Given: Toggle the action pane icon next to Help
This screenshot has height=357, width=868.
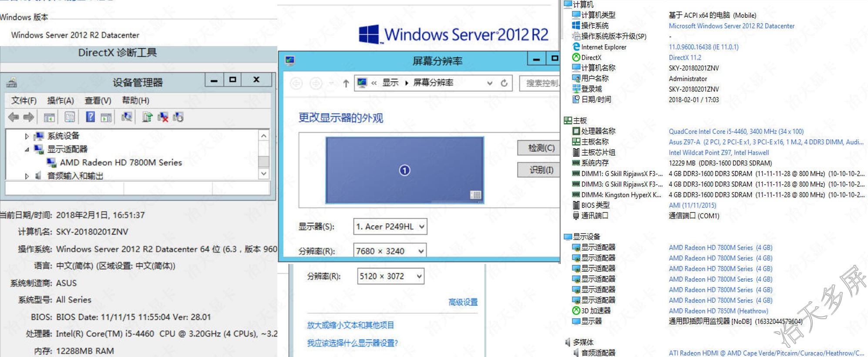Looking at the screenshot, I should click(106, 117).
